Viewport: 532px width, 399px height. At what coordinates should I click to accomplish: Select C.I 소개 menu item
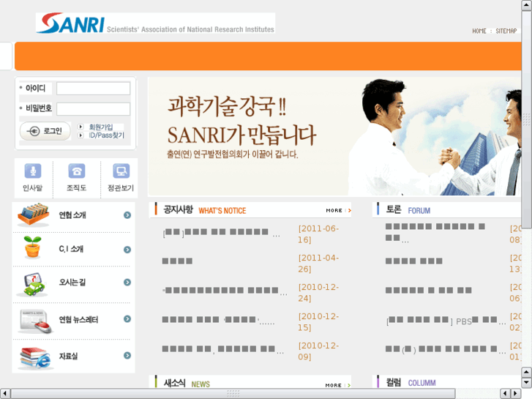71,249
